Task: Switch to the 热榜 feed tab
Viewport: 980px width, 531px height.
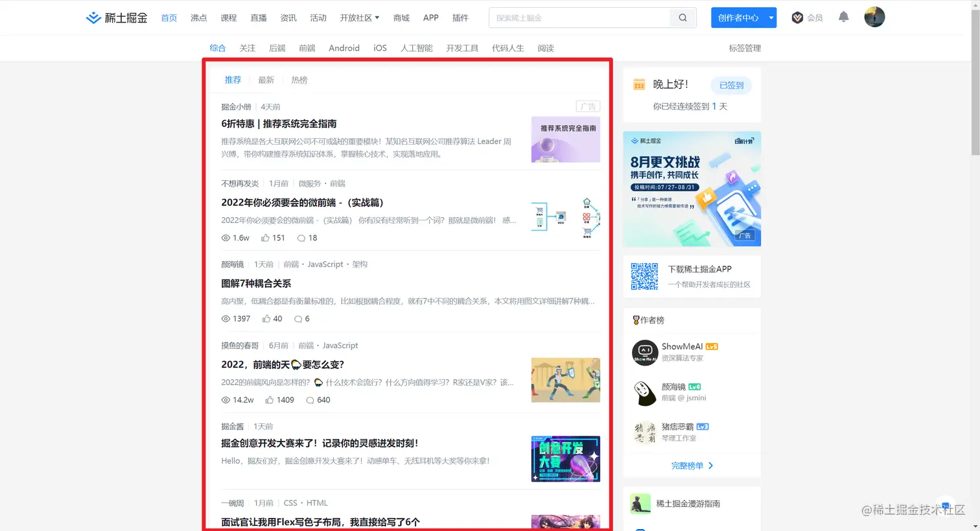Action: point(299,80)
